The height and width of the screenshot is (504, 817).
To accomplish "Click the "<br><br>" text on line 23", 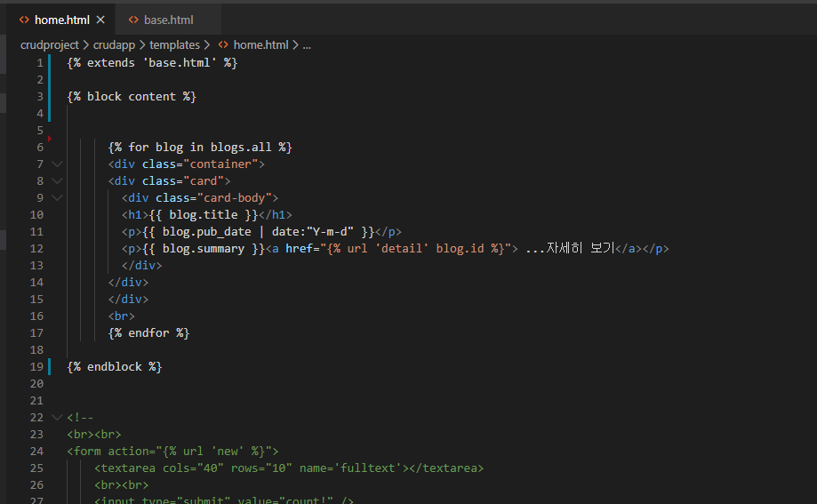I will (x=93, y=434).
